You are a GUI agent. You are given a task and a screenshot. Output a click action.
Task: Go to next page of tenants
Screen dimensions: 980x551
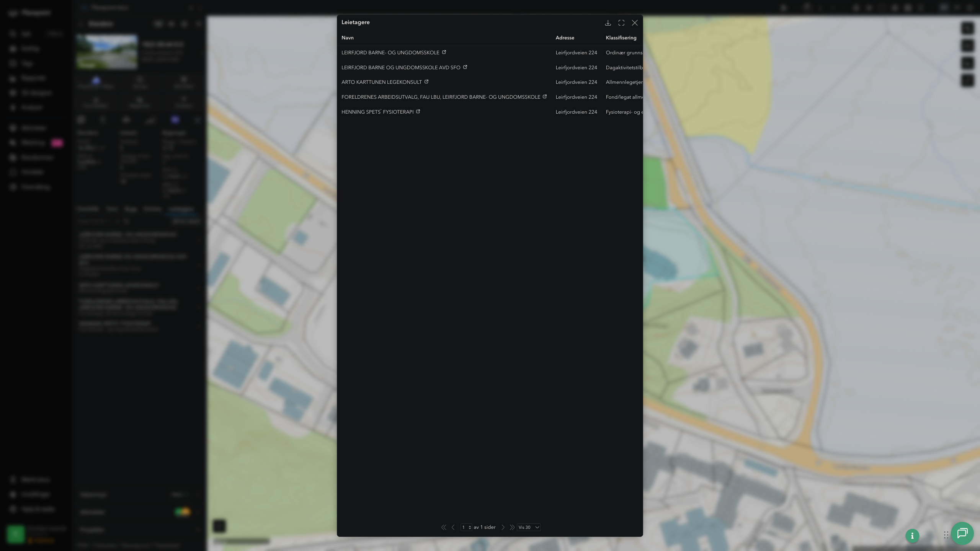(x=503, y=527)
